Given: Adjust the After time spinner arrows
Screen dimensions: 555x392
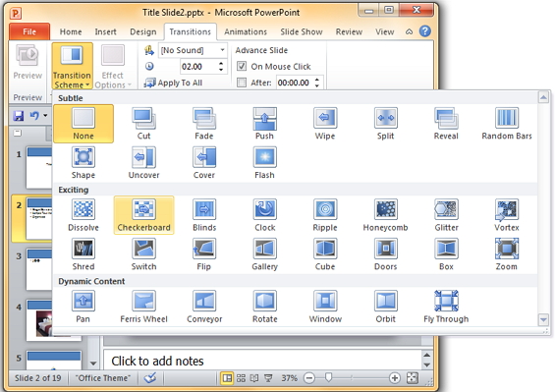Looking at the screenshot, I should click(316, 83).
